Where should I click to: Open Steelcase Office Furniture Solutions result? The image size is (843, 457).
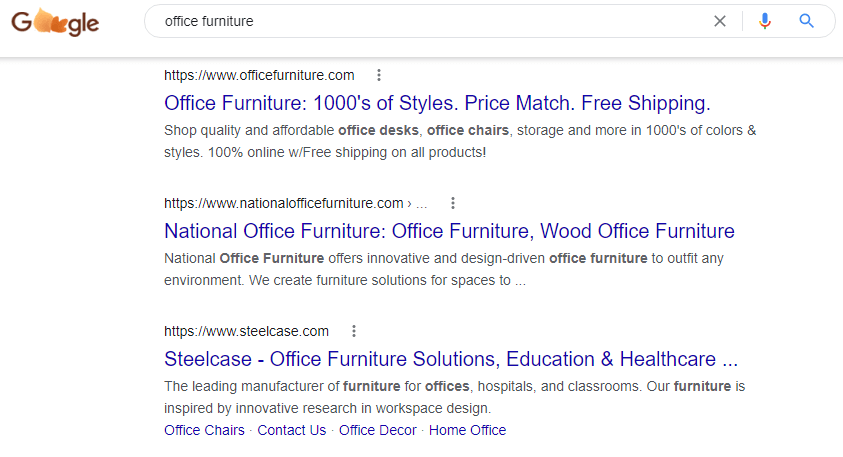[451, 359]
